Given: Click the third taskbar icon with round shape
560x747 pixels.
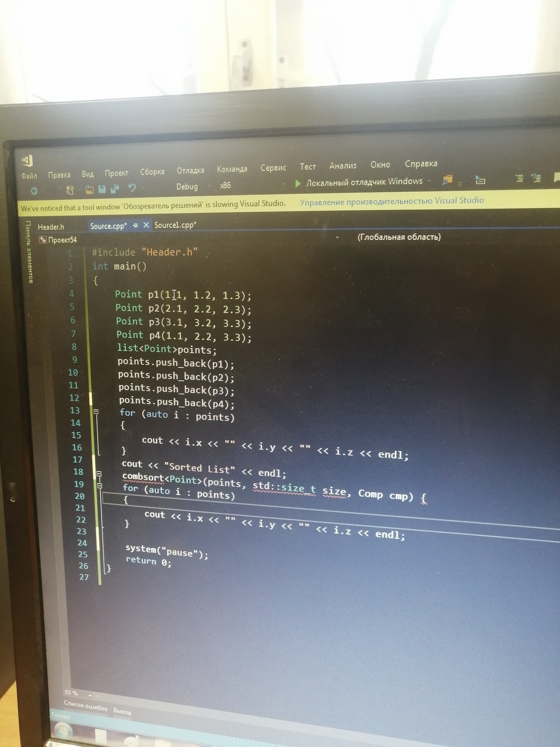Looking at the screenshot, I should coord(132,741).
